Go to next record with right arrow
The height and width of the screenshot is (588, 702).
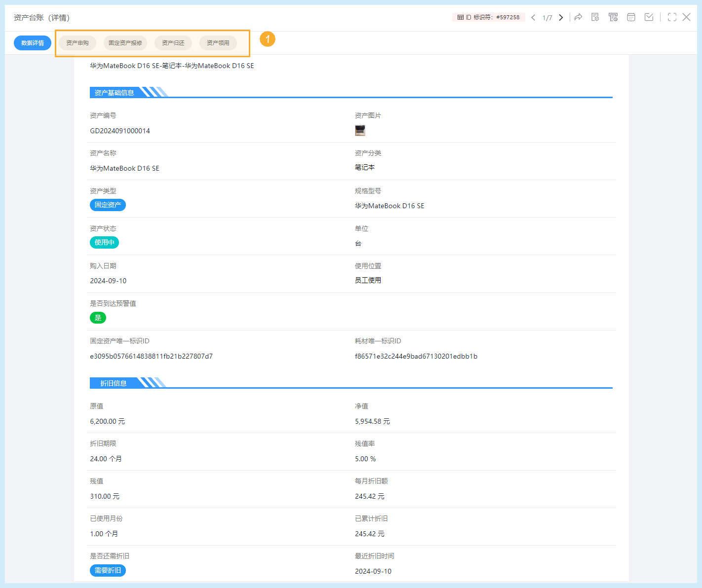tap(561, 17)
